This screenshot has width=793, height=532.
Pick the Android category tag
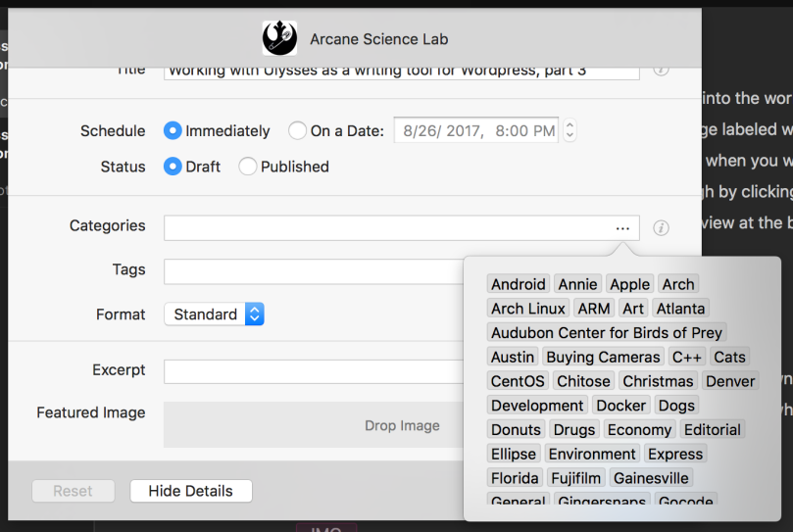tap(519, 284)
